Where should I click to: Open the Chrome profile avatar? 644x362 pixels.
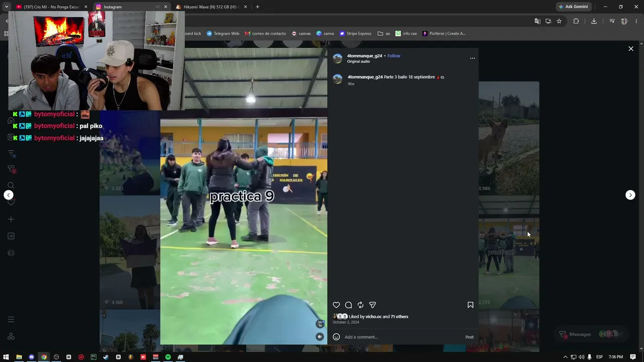click(x=624, y=21)
